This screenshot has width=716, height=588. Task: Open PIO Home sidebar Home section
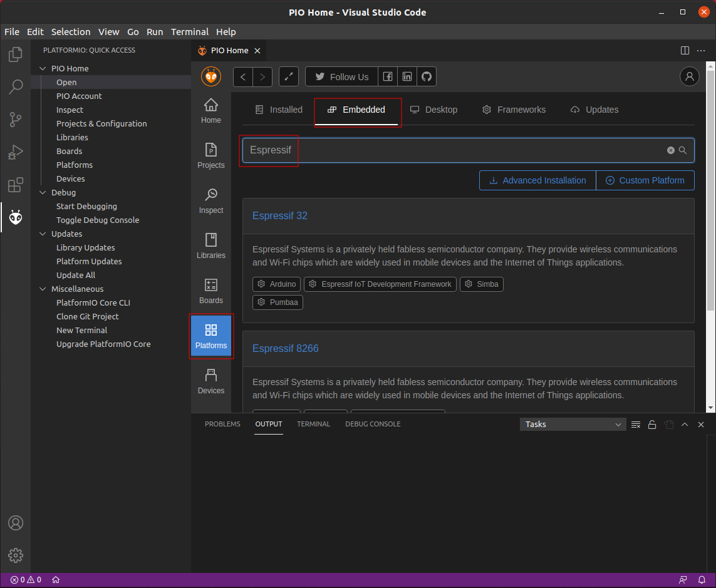click(x=211, y=111)
